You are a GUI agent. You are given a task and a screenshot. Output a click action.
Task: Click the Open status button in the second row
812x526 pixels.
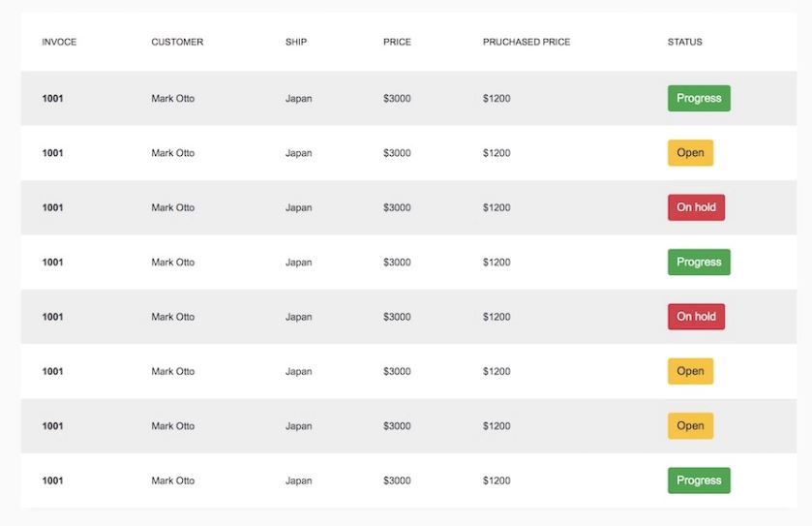click(690, 153)
